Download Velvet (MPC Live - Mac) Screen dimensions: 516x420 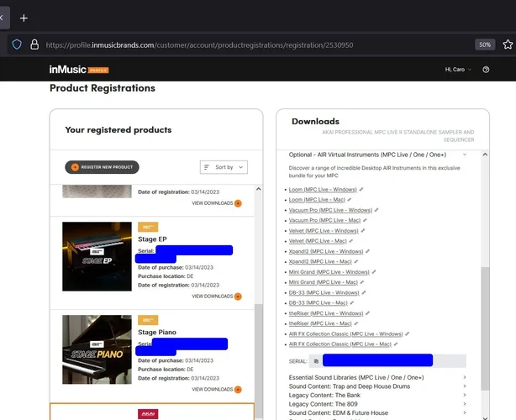pos(318,241)
